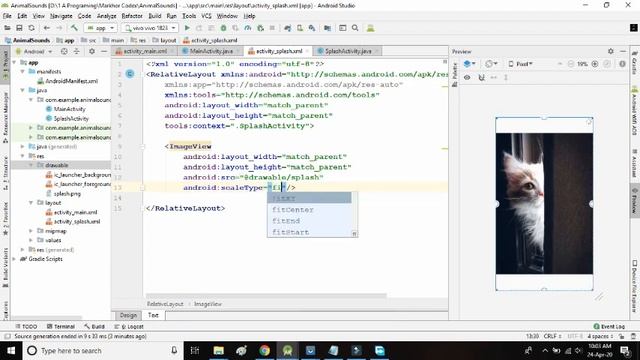This screenshot has height=360, width=640.
Task: Open Chrome from the taskbar
Action: (264, 350)
